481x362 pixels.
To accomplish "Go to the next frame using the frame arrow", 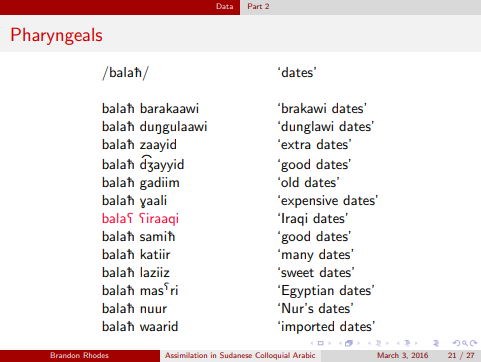I will [x=359, y=343].
